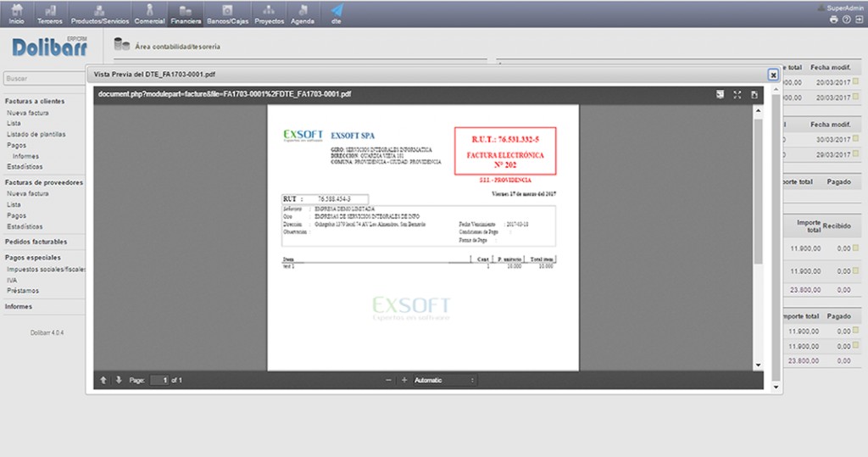Enter fullscreen mode in the PDF viewer
The height and width of the screenshot is (457, 868).
737,95
